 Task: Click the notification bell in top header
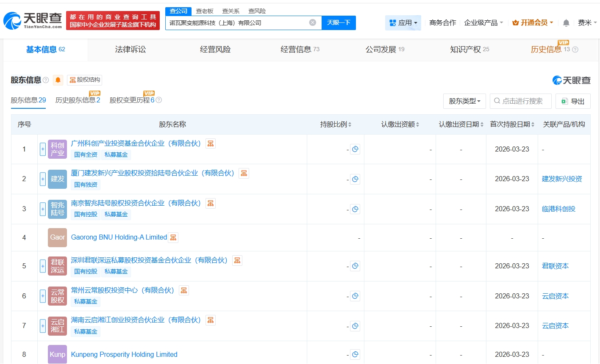pyautogui.click(x=566, y=23)
